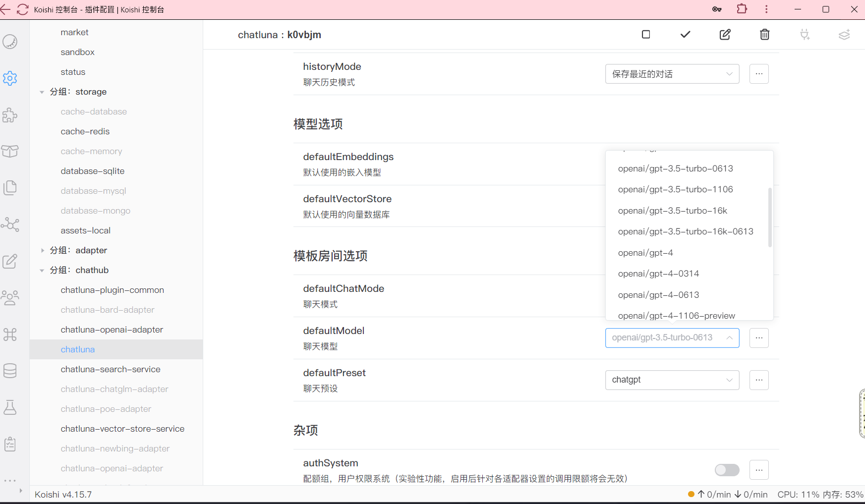The height and width of the screenshot is (504, 865).
Task: Choose openai/gpt-3.5-turbo-16k option
Action: click(x=672, y=211)
